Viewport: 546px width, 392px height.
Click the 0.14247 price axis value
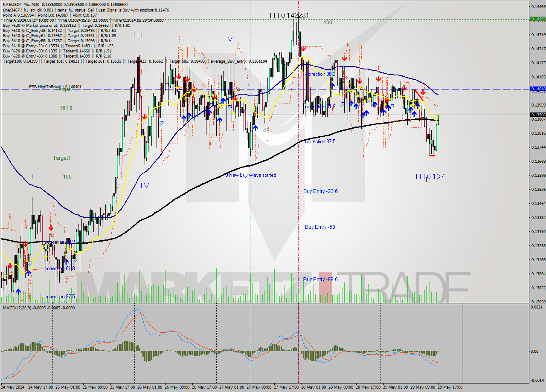[x=538, y=49]
